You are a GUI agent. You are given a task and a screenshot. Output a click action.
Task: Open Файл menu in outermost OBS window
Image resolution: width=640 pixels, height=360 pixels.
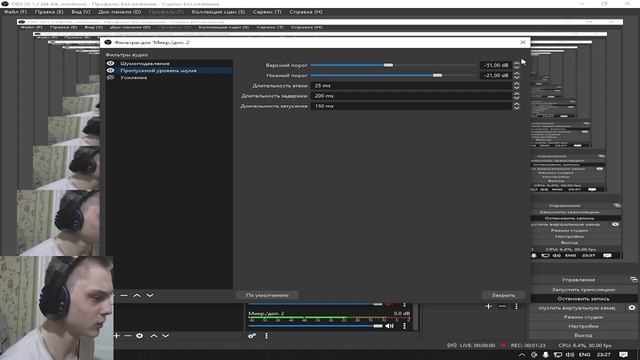[x=15, y=12]
